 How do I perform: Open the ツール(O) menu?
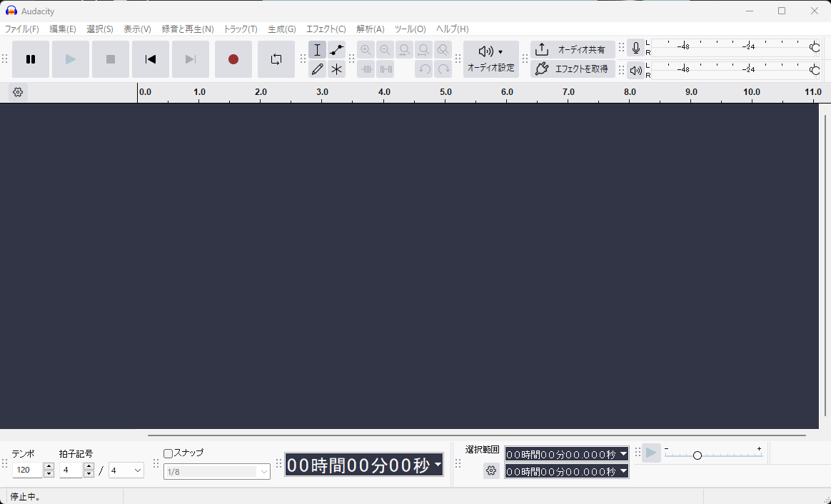click(x=411, y=29)
